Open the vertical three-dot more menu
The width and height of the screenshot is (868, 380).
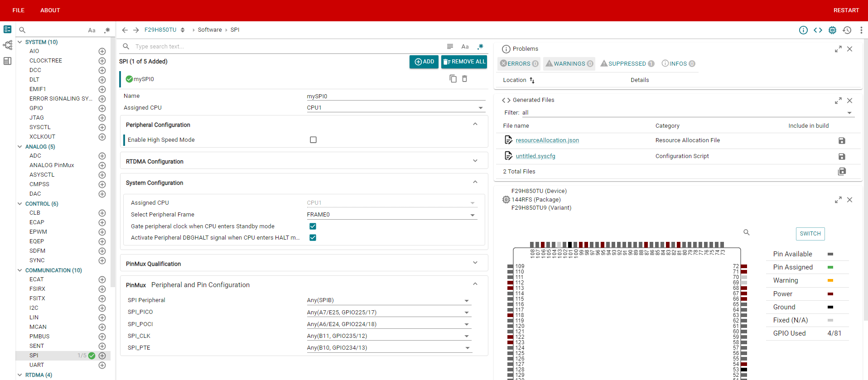861,30
